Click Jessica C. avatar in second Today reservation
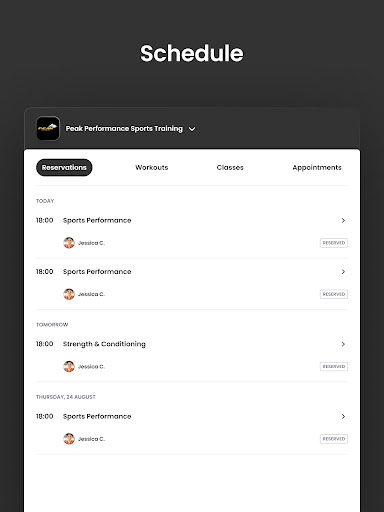Image resolution: width=384 pixels, height=512 pixels. 69,294
